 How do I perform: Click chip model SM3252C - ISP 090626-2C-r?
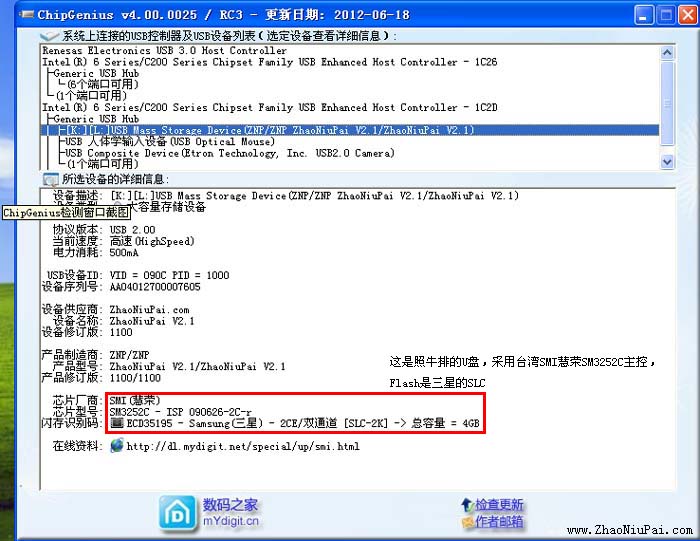pos(180,412)
